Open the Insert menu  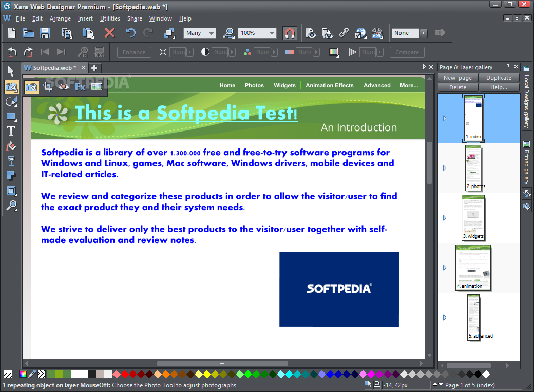point(85,18)
